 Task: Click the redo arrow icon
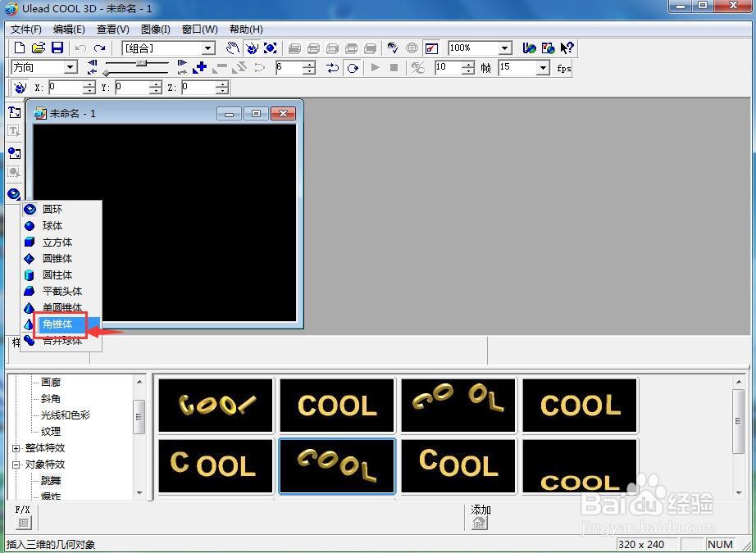[100, 48]
